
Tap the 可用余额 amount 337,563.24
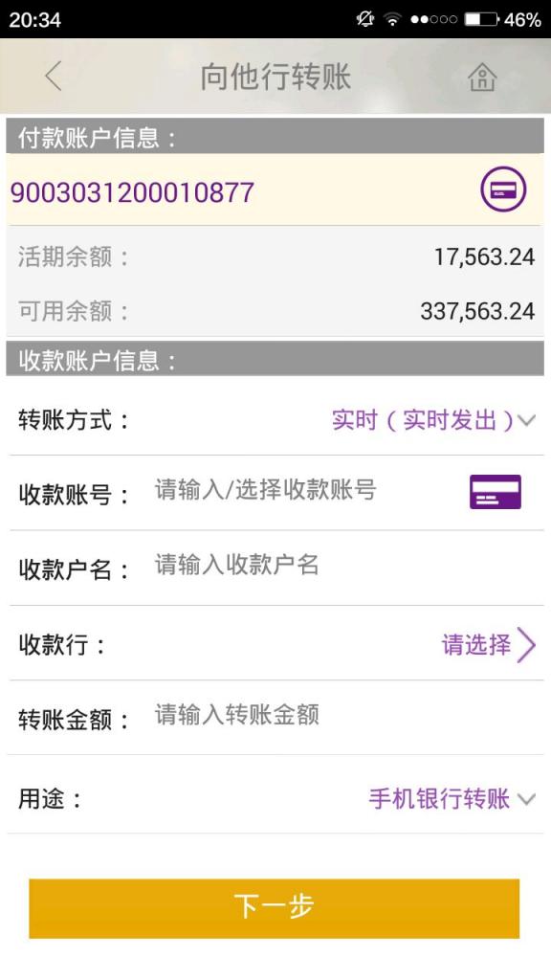(477, 311)
